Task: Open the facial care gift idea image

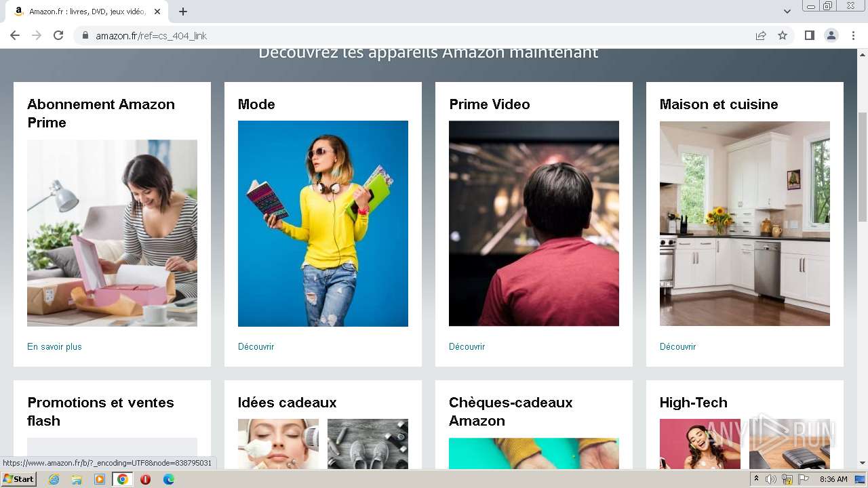Action: click(x=278, y=444)
